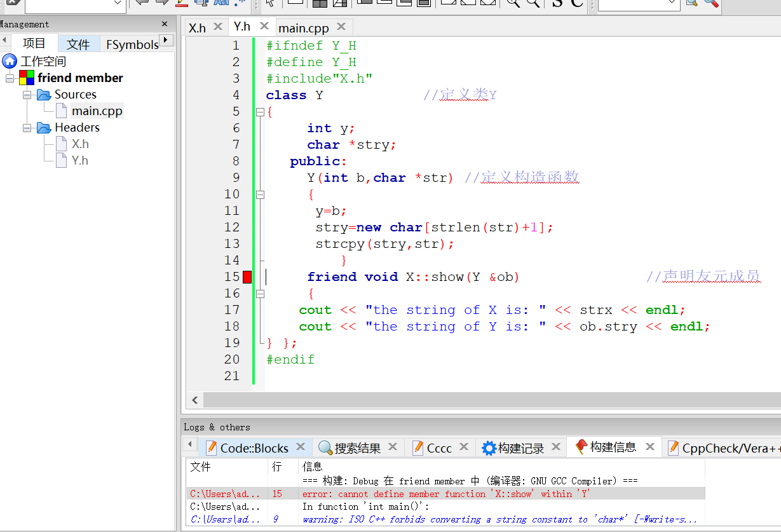Fold the show function block at line 16
The image size is (781, 532).
tap(259, 294)
